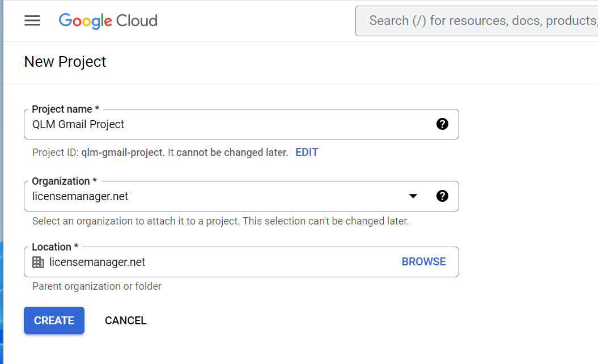
Task: Expand the Organization dropdown
Action: click(x=413, y=196)
